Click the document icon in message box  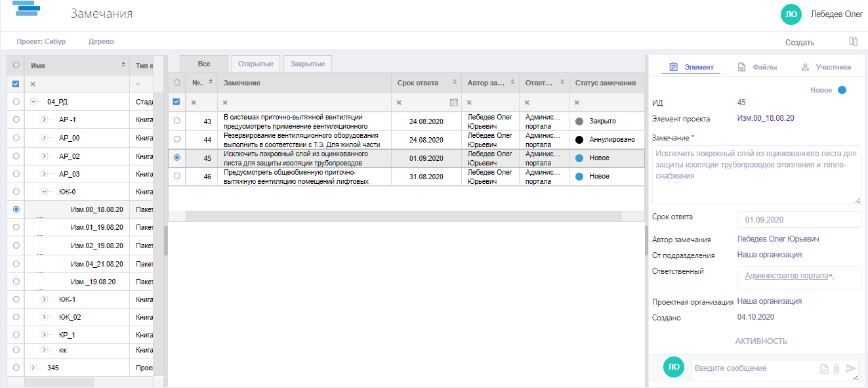point(824,369)
